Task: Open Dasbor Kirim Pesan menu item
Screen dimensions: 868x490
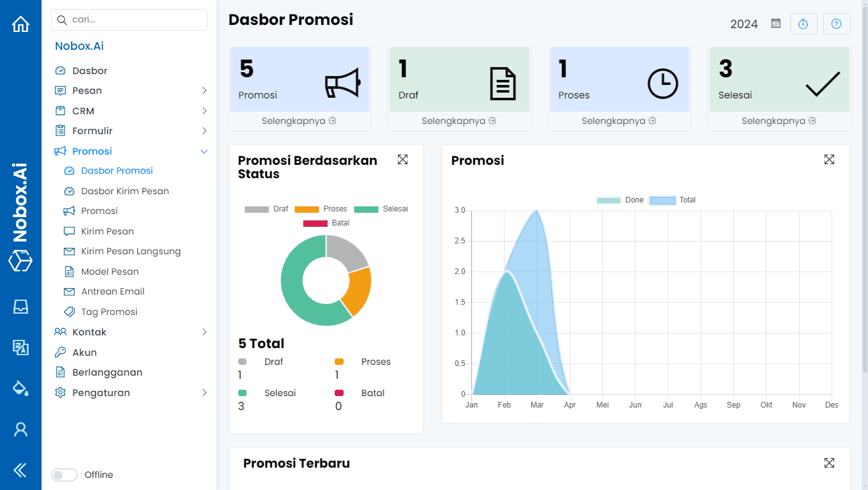Action: [125, 191]
